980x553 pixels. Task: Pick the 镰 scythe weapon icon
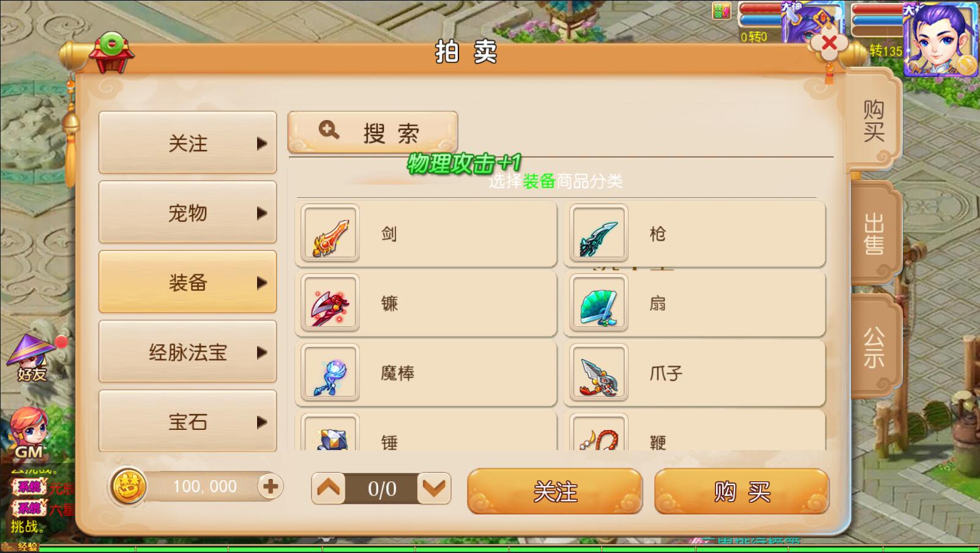[x=330, y=303]
